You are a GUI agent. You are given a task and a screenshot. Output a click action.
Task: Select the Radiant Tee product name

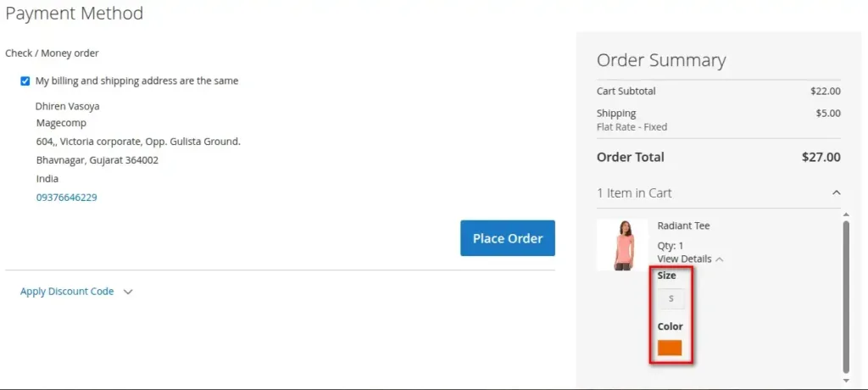[x=683, y=226]
